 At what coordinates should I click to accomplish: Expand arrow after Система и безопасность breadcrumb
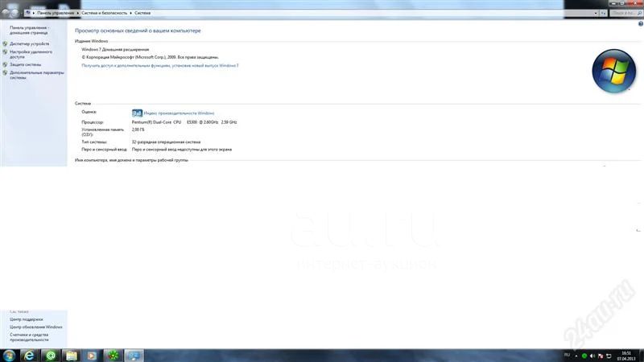click(x=130, y=13)
